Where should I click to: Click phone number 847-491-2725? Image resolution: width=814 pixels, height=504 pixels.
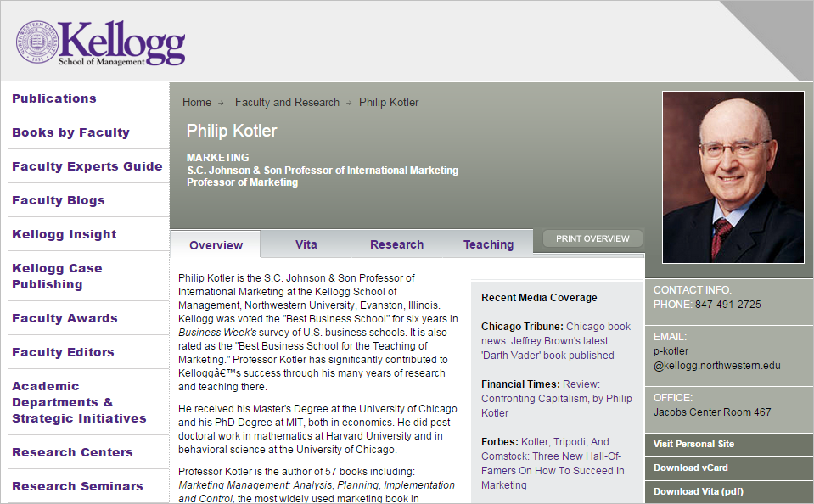[x=727, y=304]
